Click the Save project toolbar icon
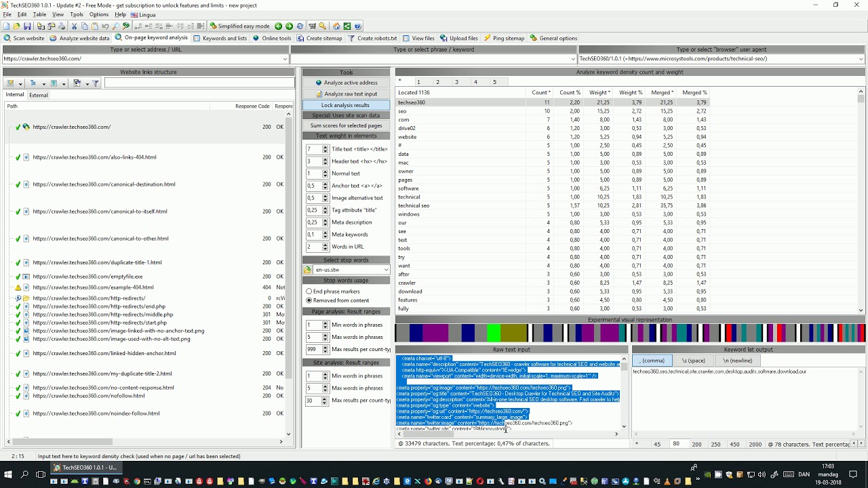The width and height of the screenshot is (868, 488). pos(27,26)
